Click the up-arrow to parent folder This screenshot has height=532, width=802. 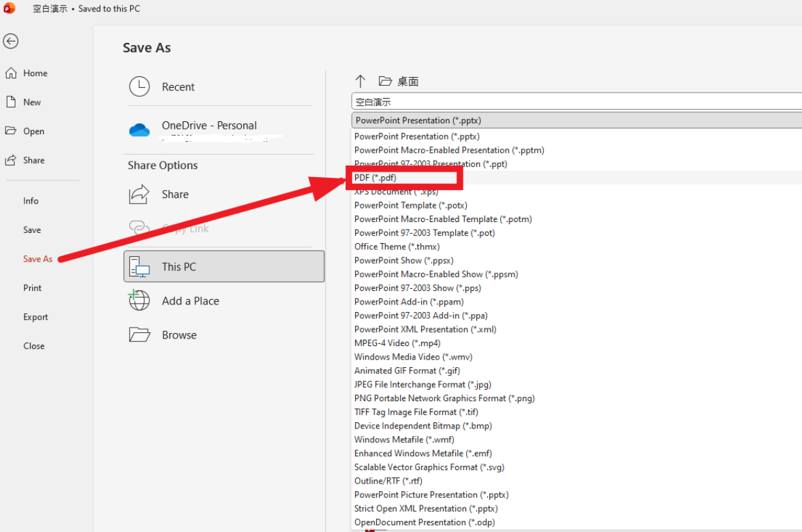click(x=360, y=81)
